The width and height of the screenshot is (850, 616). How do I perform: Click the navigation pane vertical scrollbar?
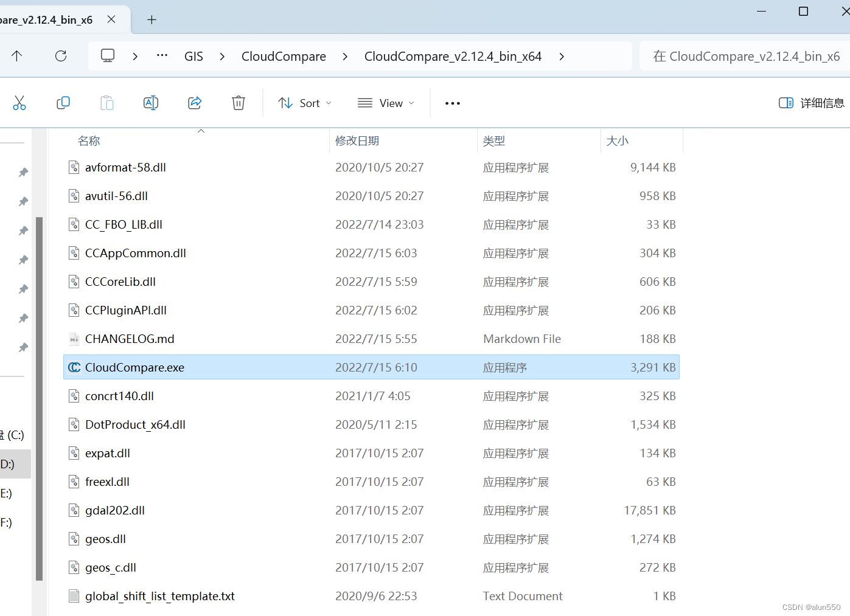pos(40,398)
